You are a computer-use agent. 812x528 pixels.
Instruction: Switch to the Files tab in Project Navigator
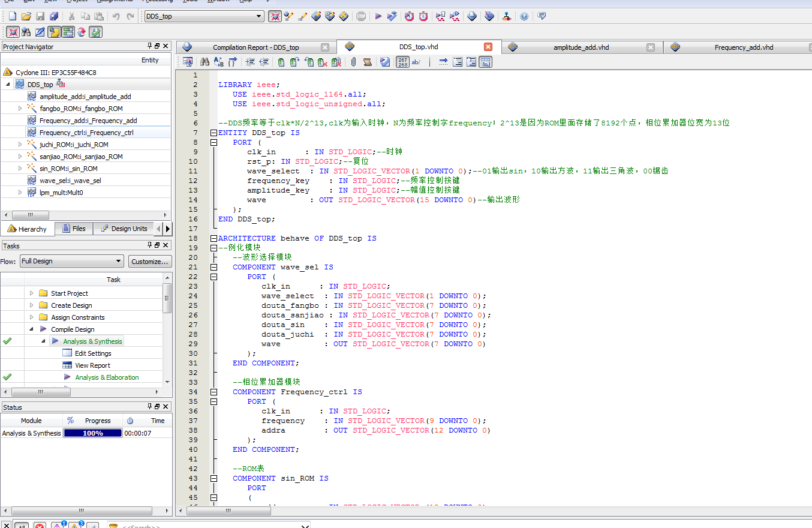(x=74, y=228)
